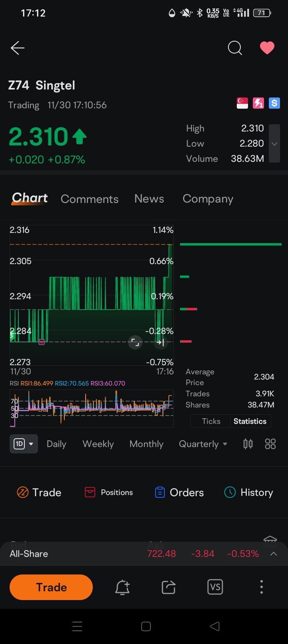
Task: Open candlestick chart type icon
Action: point(248,444)
